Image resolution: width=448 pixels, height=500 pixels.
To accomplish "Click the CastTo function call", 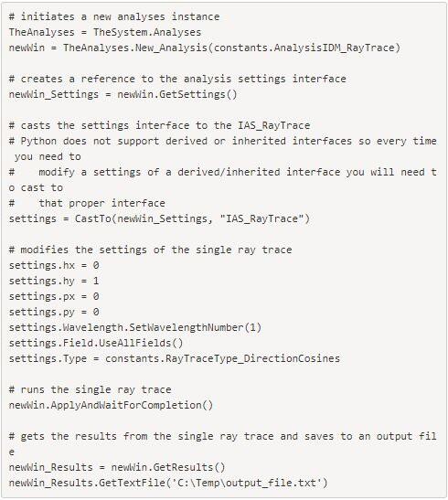I will coord(192,218).
